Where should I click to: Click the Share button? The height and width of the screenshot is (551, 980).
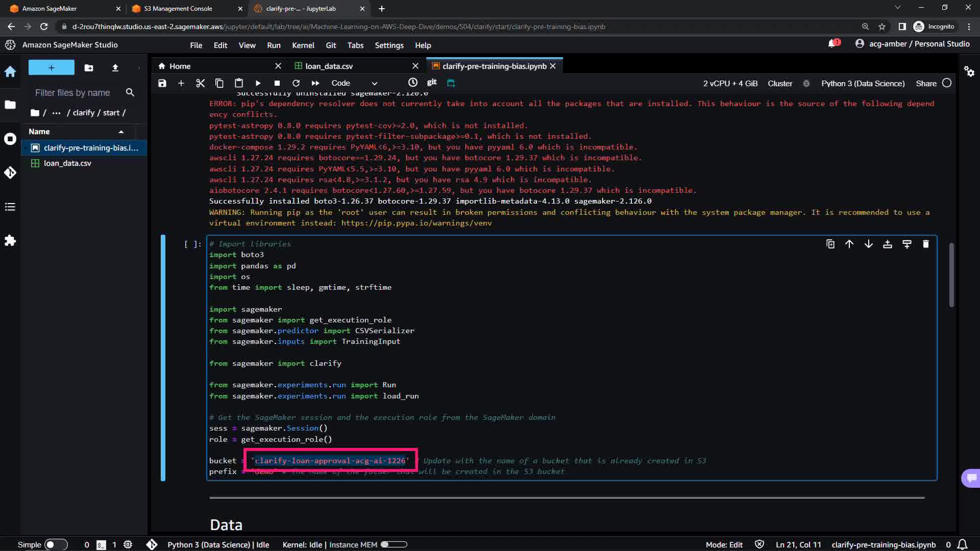click(926, 83)
